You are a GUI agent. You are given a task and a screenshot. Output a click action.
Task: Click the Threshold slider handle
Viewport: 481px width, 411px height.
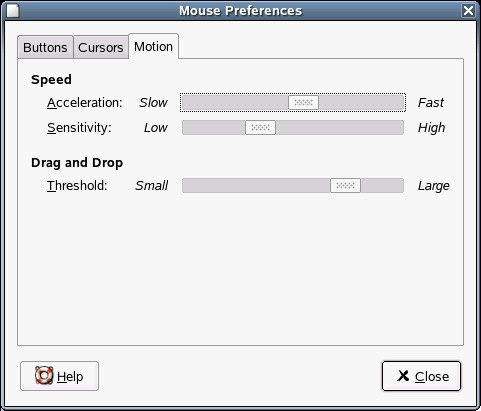[345, 186]
